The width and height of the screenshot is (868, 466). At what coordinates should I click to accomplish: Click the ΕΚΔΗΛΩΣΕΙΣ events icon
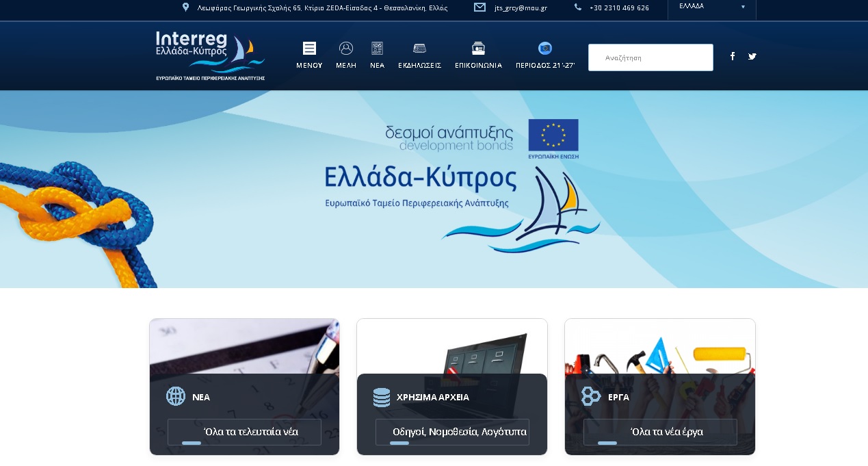(x=419, y=48)
